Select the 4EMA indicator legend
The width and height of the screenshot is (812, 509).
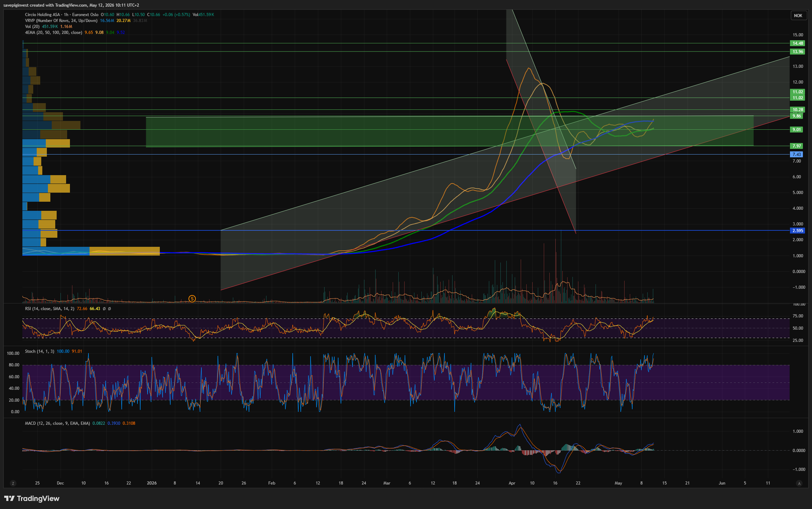[54, 33]
